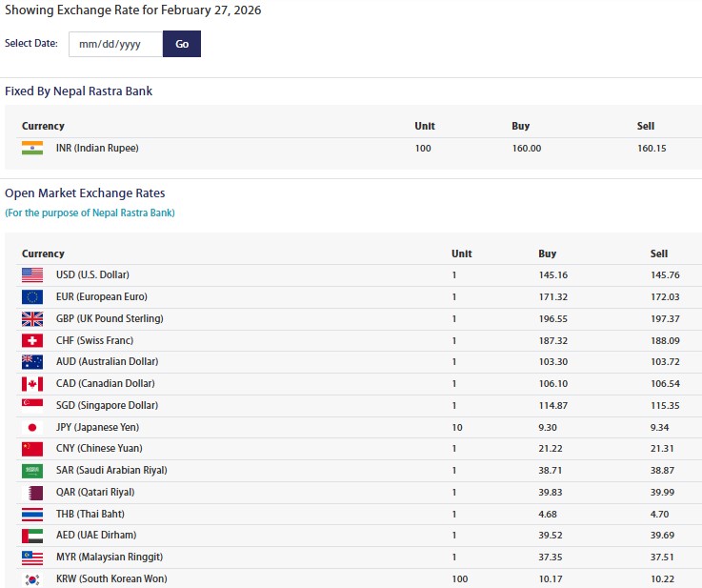
Task: Click the Canadian flag icon for CAD
Action: click(x=31, y=384)
